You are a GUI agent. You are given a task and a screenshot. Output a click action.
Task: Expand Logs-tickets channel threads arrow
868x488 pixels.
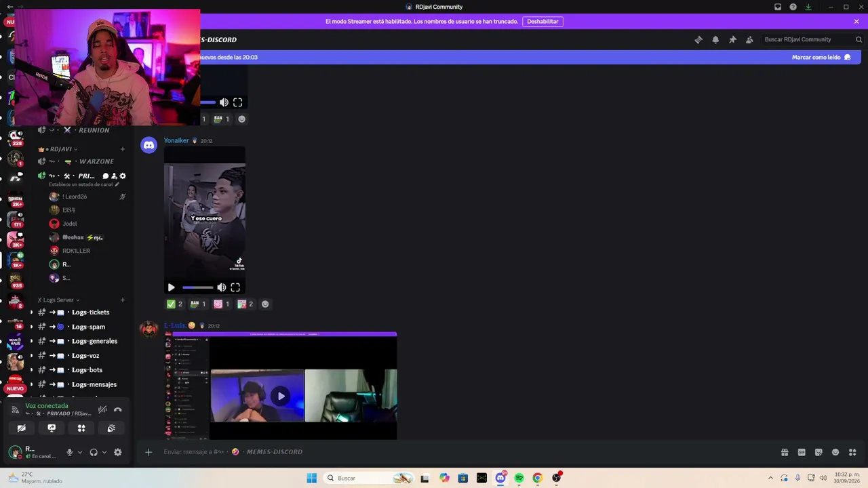click(31, 312)
